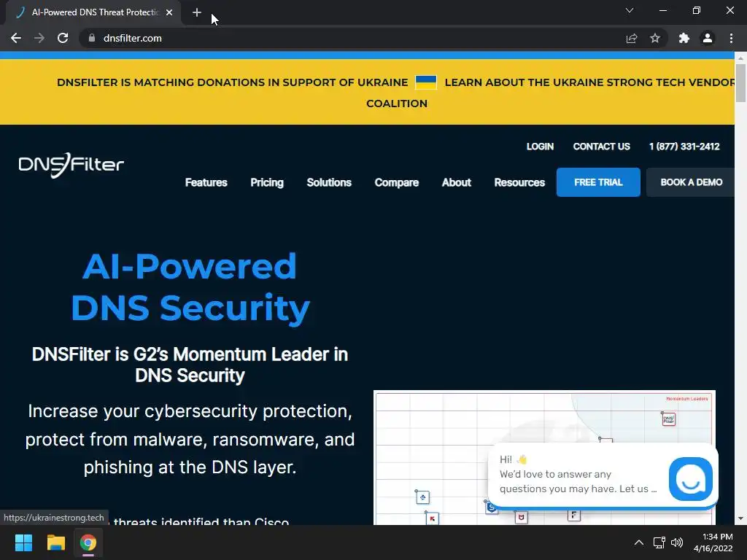This screenshot has height=560, width=747.
Task: Open the Features menu
Action: click(x=206, y=182)
